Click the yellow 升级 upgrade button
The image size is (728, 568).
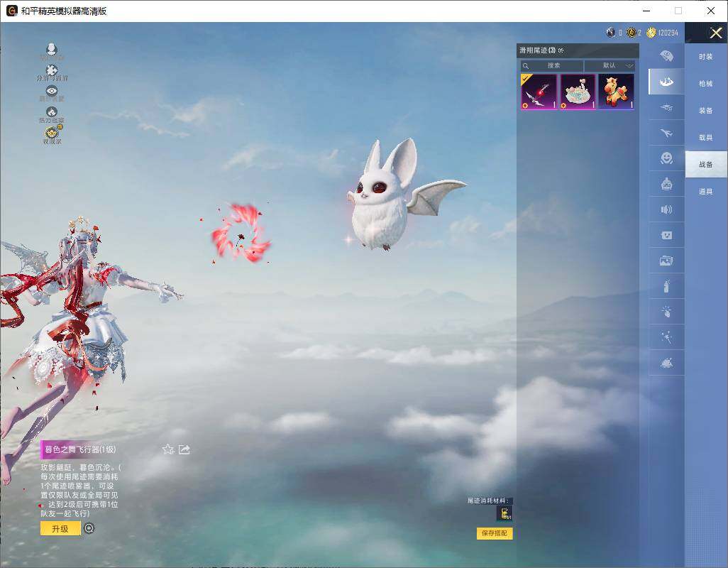click(x=60, y=528)
